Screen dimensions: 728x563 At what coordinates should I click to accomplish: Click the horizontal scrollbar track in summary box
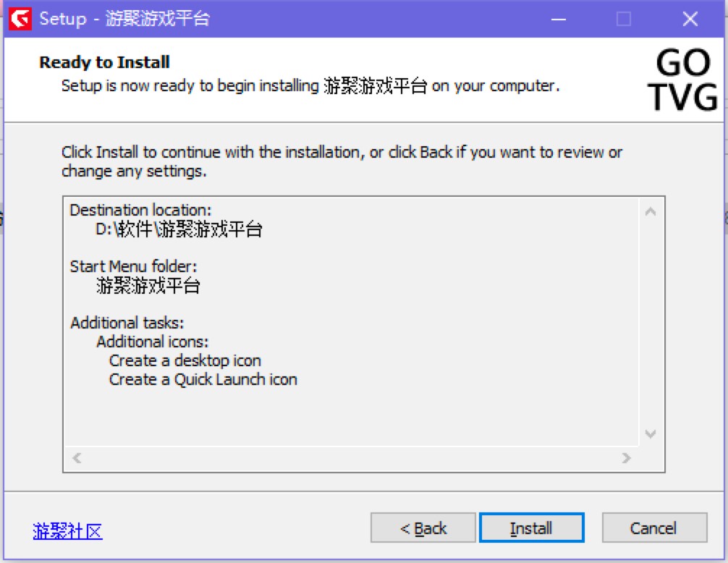pos(352,458)
